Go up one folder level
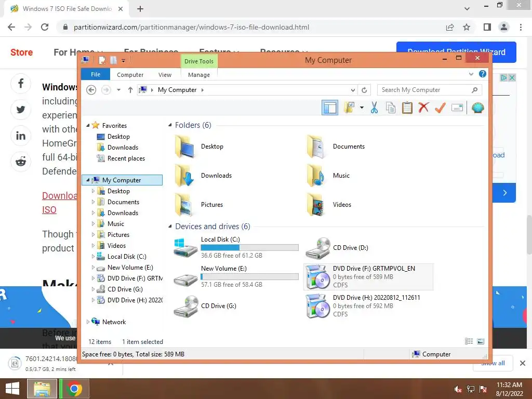Image resolution: width=532 pixels, height=399 pixels. 130,90
